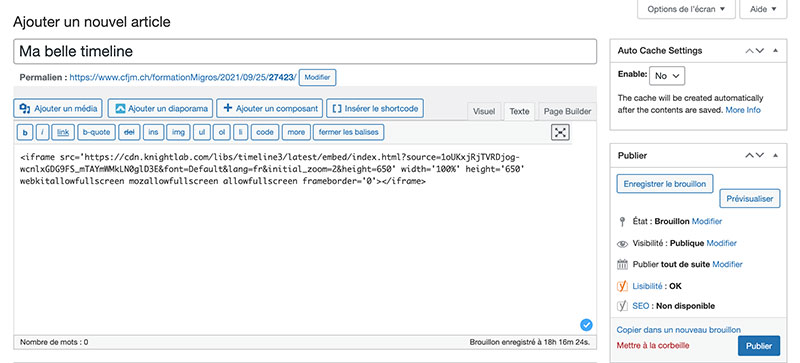Click 'Copier dans un nouveau brouillon'
This screenshot has height=363, width=800.
pyautogui.click(x=679, y=330)
